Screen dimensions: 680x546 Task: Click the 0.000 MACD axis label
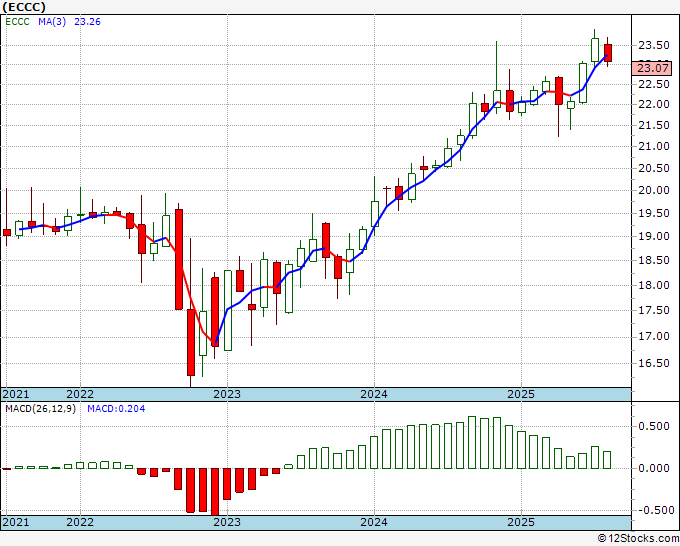pyautogui.click(x=654, y=468)
